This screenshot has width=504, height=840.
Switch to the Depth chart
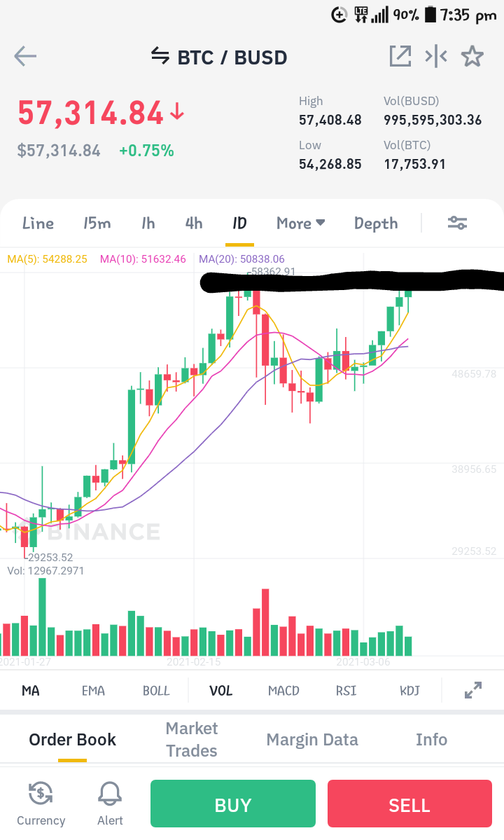point(376,223)
